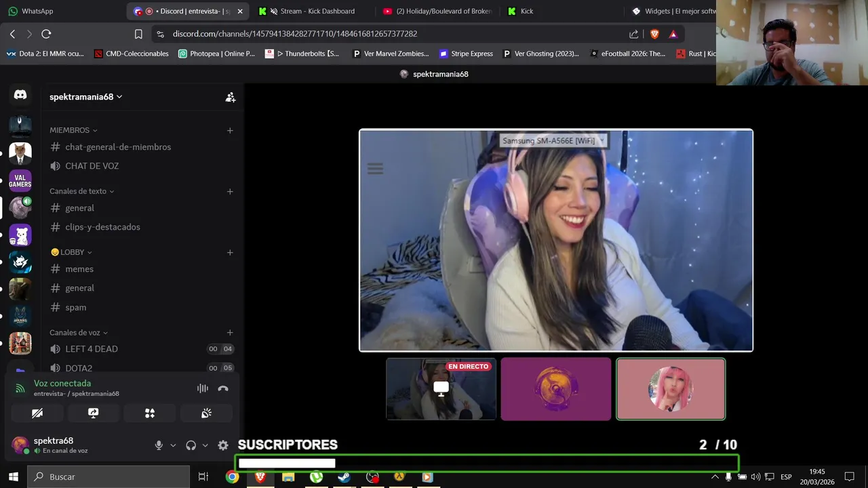Open Discord home direct messages icon
868x488 pixels.
[20, 95]
